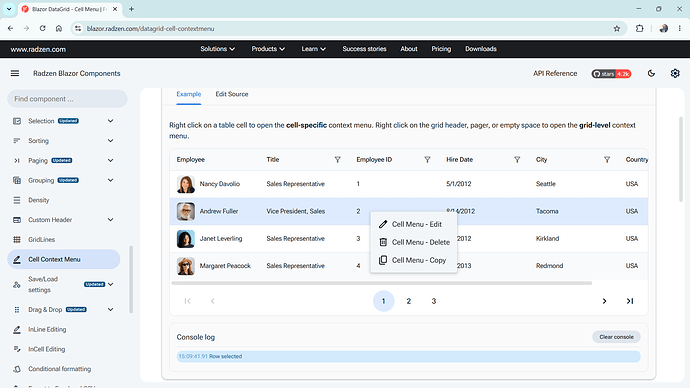Open the Learn dropdown menu

coord(313,49)
